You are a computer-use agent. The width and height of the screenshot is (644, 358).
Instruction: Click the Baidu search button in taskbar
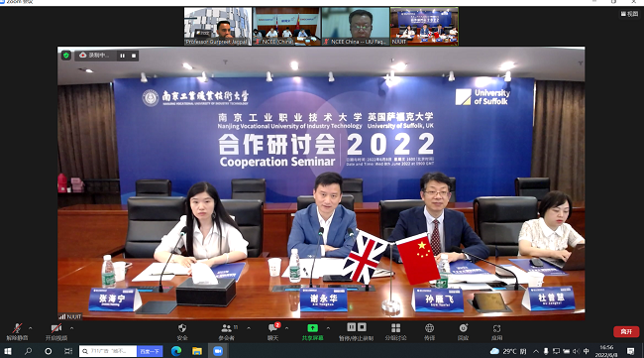150,351
